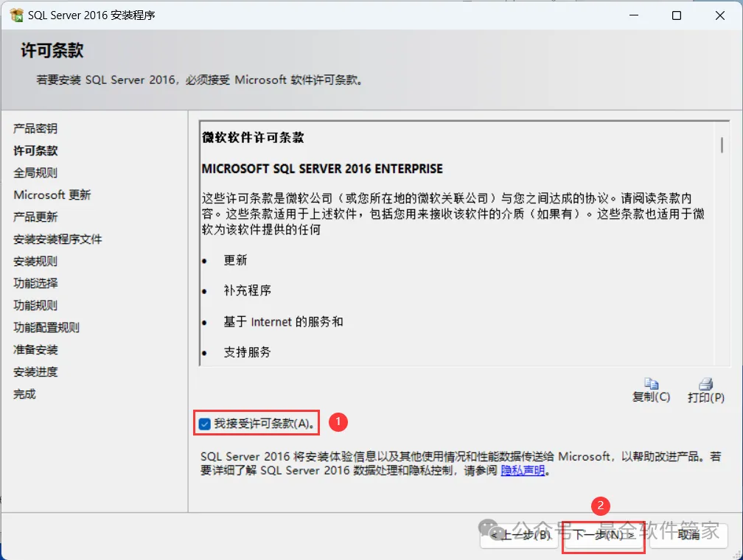Maximize the SQL Server 2016 installer window
743x560 pixels.
(x=677, y=15)
